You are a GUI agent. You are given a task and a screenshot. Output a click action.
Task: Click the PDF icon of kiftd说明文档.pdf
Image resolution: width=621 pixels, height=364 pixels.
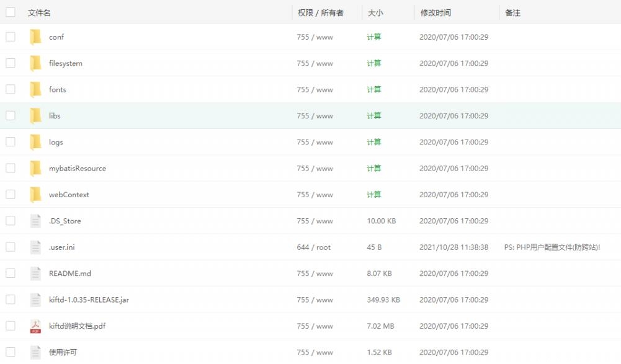35,326
